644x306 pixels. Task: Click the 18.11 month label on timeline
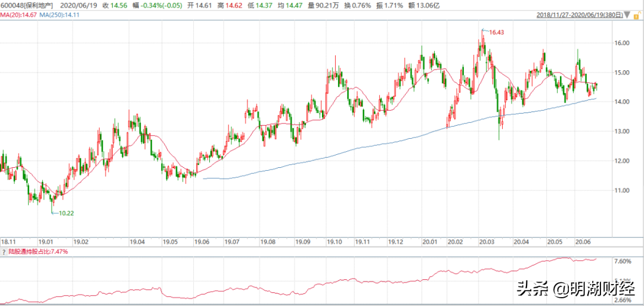pyautogui.click(x=10, y=242)
